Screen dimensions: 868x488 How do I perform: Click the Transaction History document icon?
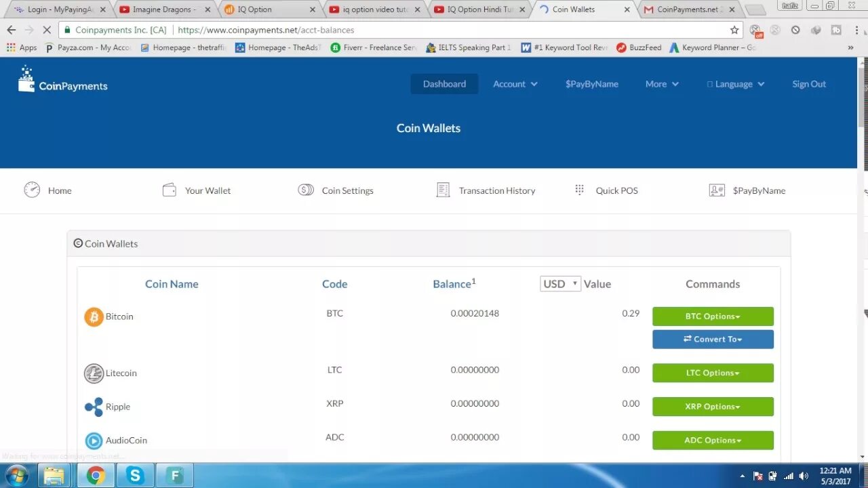pos(443,190)
